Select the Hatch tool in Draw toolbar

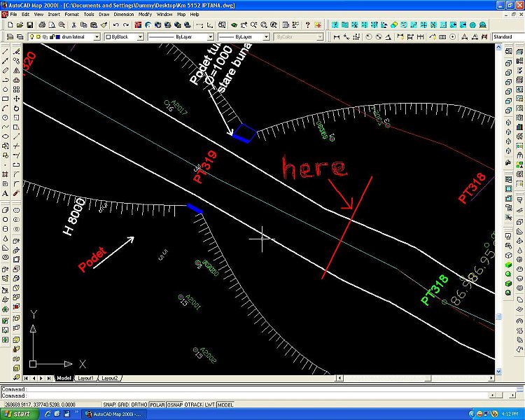[6, 174]
